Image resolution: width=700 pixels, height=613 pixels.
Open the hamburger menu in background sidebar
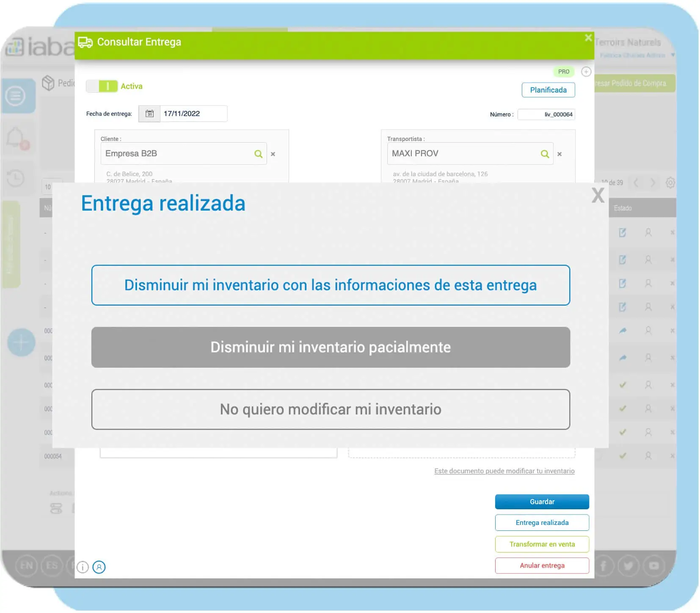[x=16, y=96]
